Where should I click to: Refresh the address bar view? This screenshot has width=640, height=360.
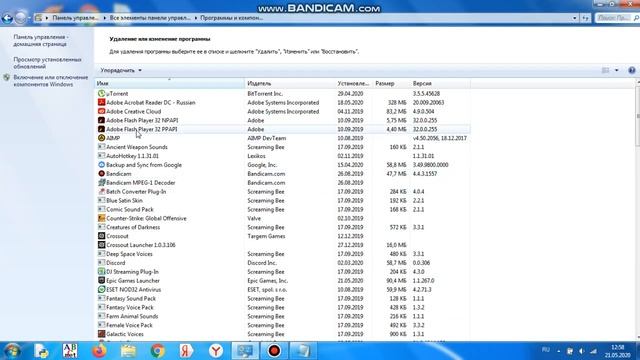(586, 18)
